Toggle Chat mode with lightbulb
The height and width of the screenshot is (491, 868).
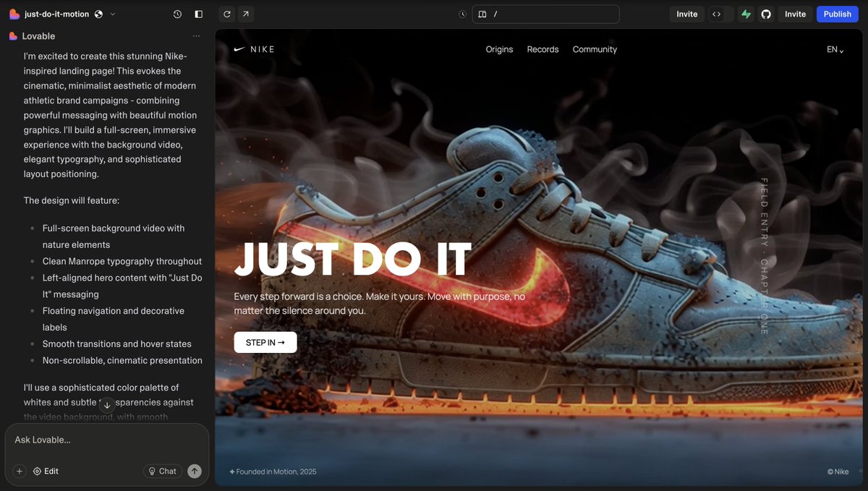coord(162,471)
